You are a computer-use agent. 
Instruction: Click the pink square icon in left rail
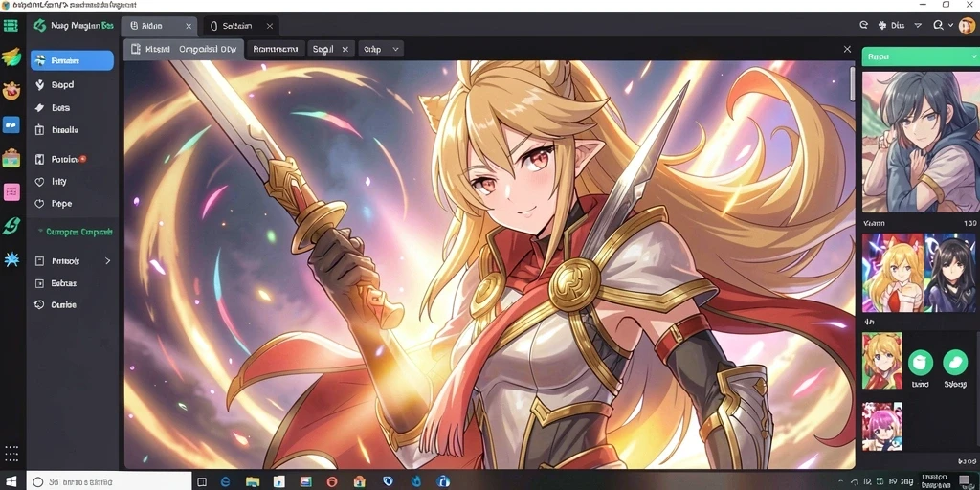click(11, 192)
